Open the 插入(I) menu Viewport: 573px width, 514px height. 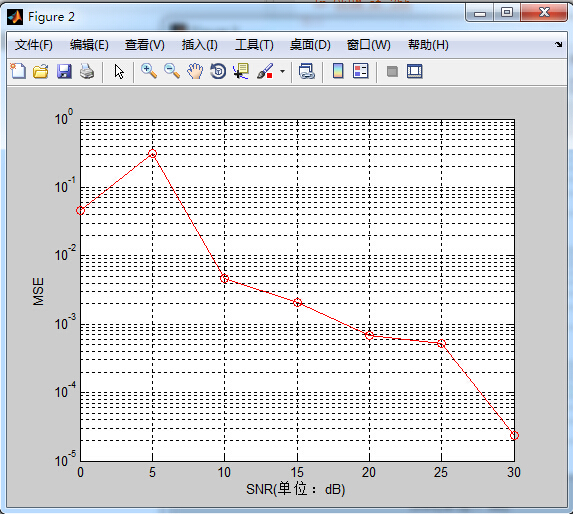click(x=200, y=45)
